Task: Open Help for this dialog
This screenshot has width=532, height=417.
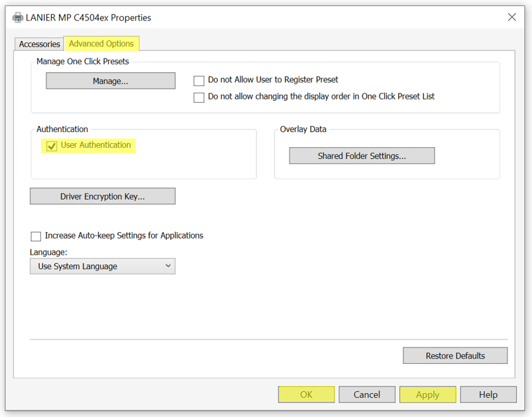Action: pyautogui.click(x=488, y=394)
